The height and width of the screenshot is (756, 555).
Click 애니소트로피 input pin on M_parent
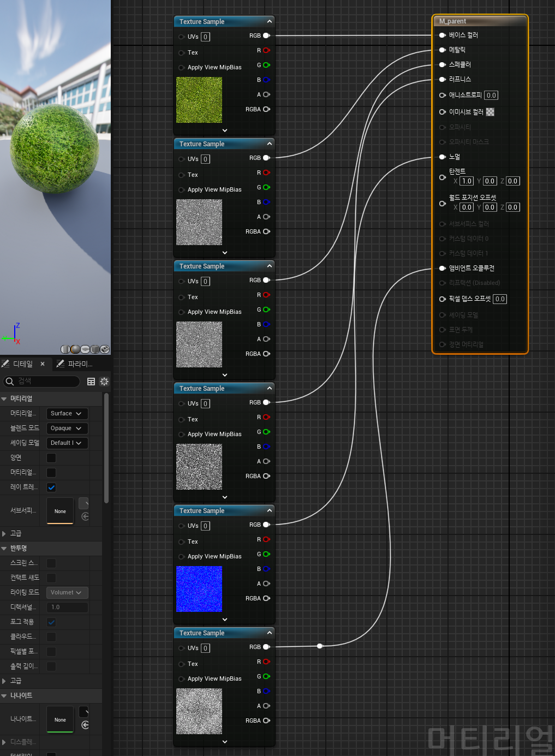pos(443,95)
